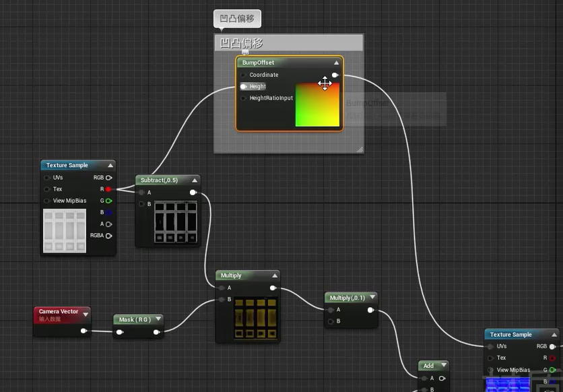Screen dimensions: 563x392
Task: Click green G output pin on white-preview Texture Sample
Action: point(109,201)
